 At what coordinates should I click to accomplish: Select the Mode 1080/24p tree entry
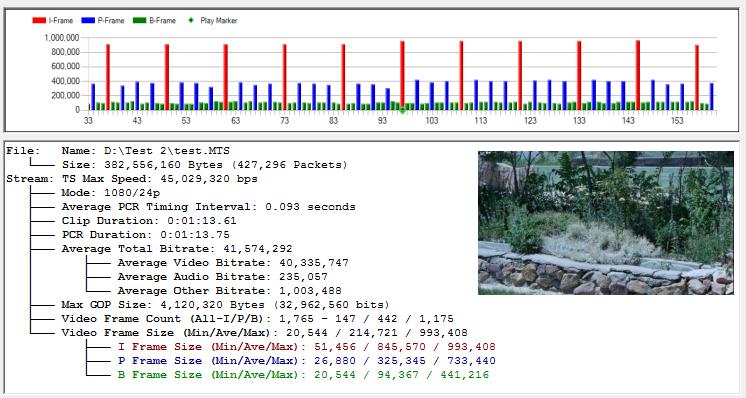110,193
